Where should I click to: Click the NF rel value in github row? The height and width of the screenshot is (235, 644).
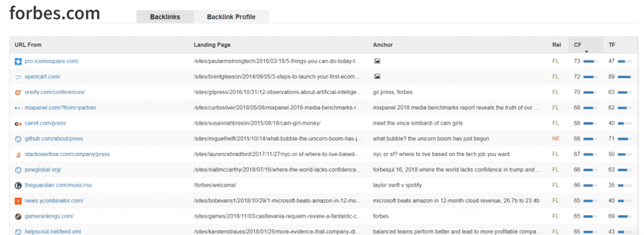click(x=556, y=138)
